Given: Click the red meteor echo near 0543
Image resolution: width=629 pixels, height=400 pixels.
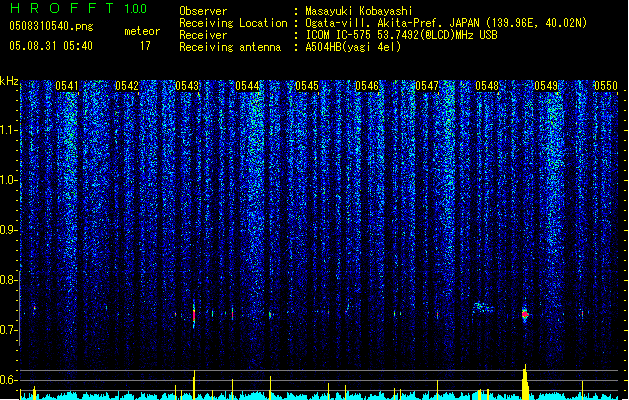Looking at the screenshot, I should (194, 315).
